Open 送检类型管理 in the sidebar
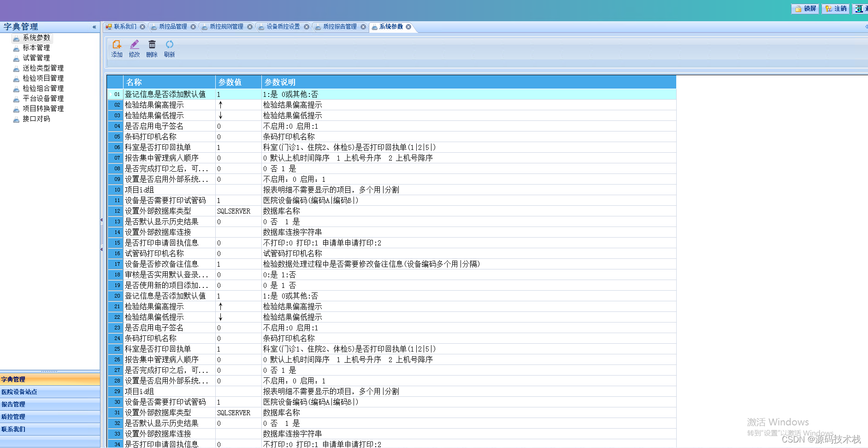This screenshot has height=448, width=868. tap(43, 68)
